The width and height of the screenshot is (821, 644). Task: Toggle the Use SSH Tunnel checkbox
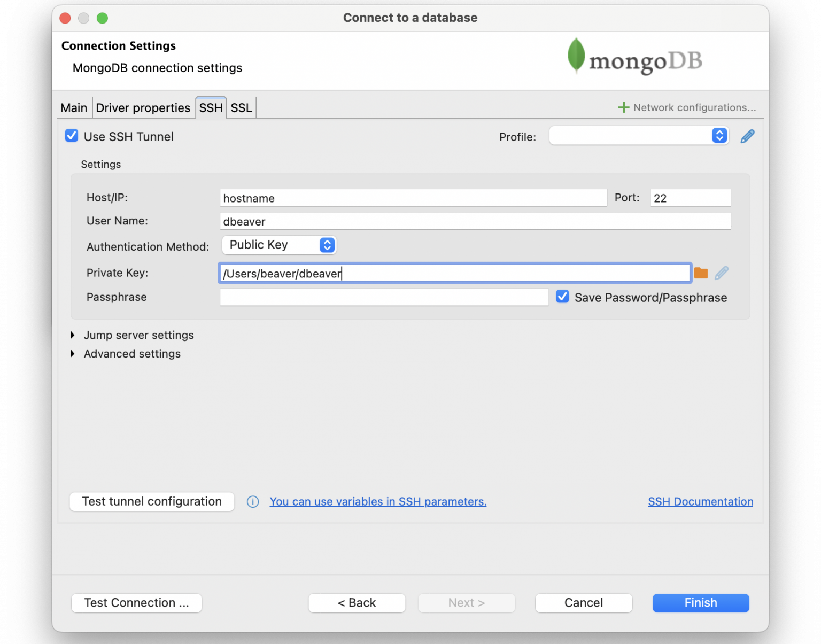coord(71,136)
